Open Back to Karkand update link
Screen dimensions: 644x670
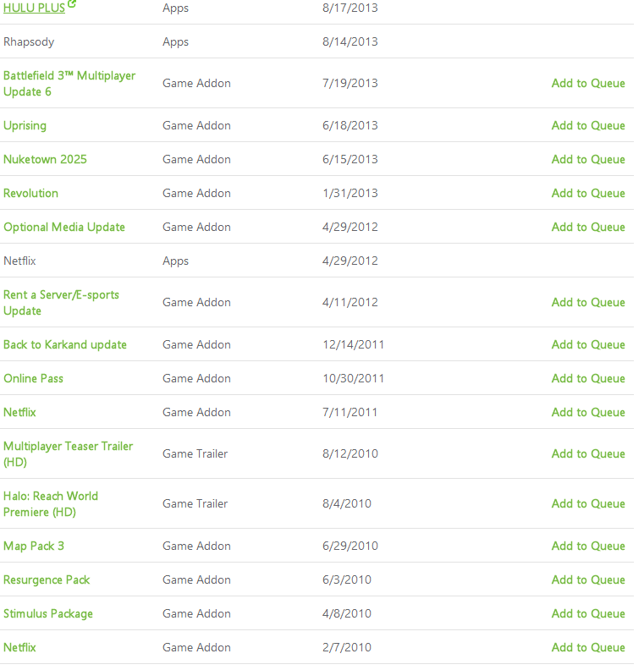coord(65,345)
